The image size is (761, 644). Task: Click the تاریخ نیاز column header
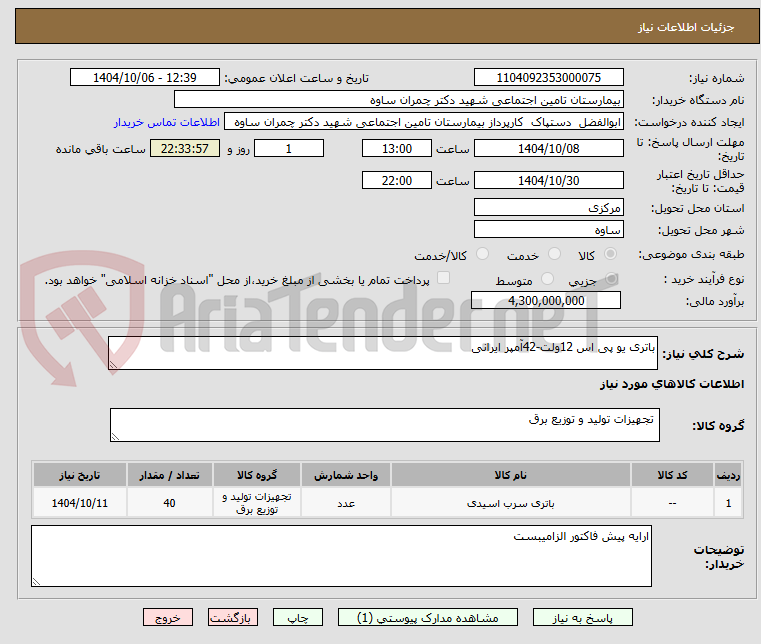pos(80,475)
